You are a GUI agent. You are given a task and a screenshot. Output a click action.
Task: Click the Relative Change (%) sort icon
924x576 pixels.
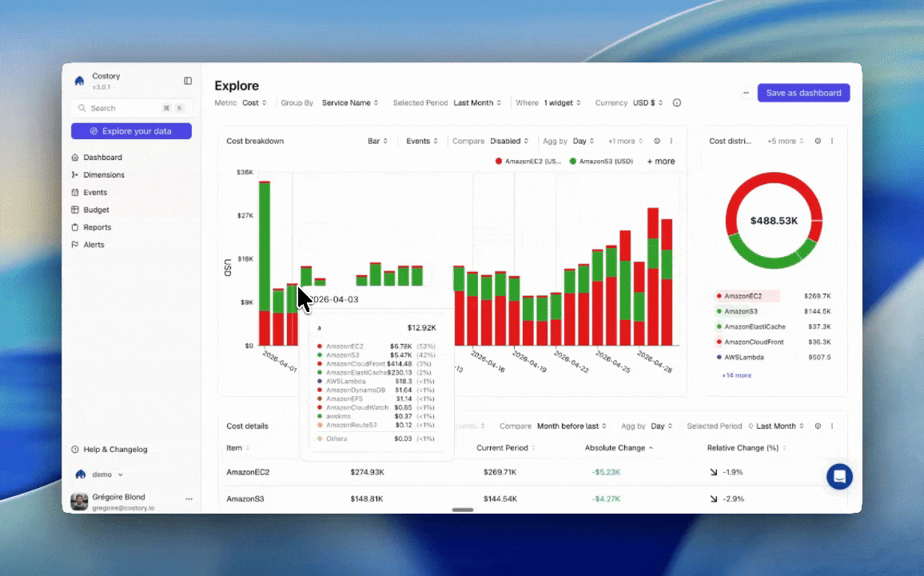pyautogui.click(x=784, y=448)
